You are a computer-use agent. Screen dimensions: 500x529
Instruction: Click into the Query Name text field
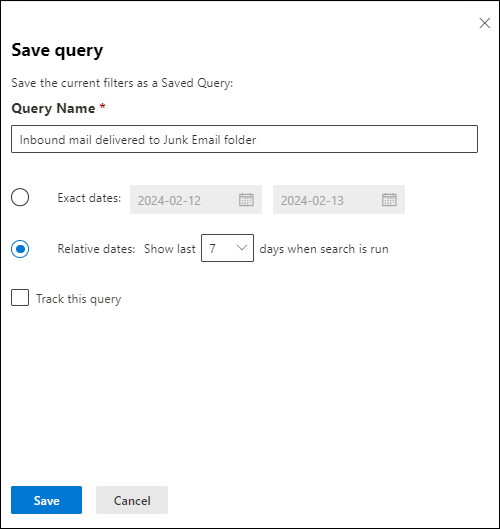click(x=244, y=139)
